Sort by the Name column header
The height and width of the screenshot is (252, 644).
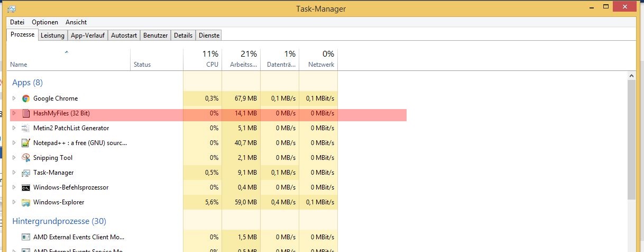tap(69, 59)
